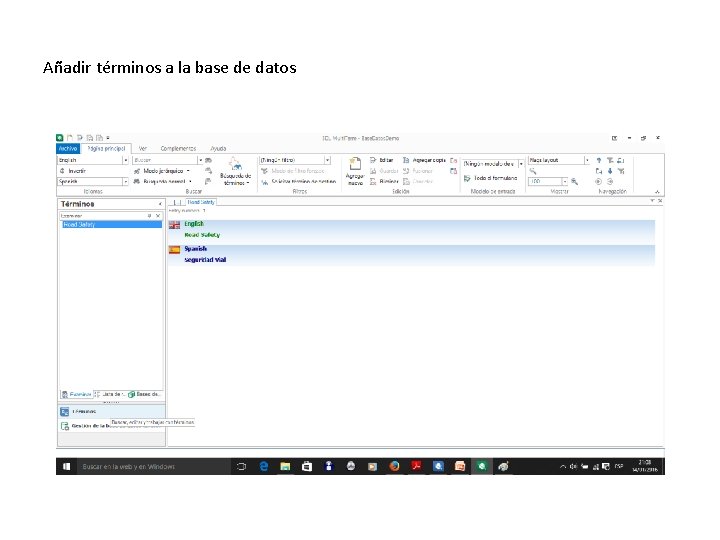Image resolution: width=720 pixels, height=540 pixels.
Task: Click the MultiTerm taskbar icon
Action: click(481, 466)
